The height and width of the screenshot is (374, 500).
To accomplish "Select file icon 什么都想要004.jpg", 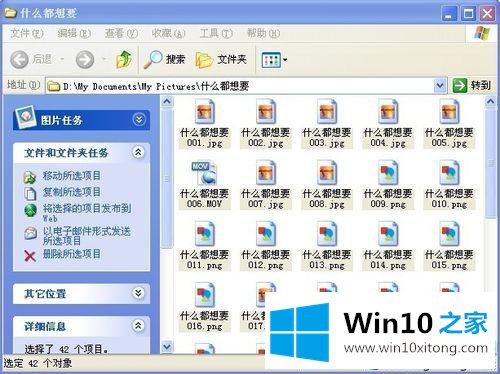I will (x=388, y=111).
